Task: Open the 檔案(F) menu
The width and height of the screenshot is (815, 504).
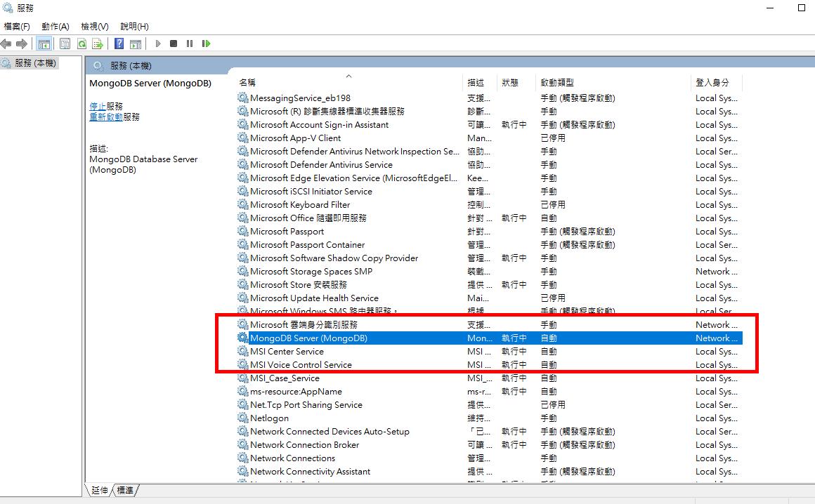Action: (17, 27)
